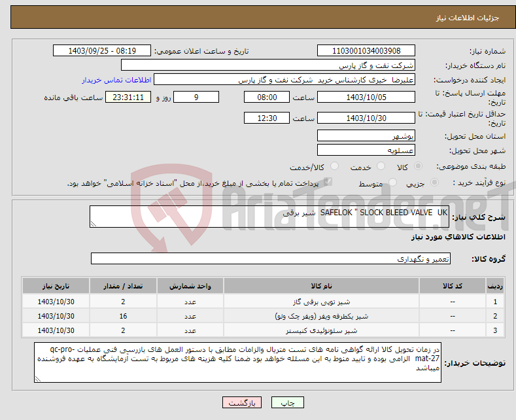Click the طبقه بندی موضوعی label

pyautogui.click(x=471, y=167)
